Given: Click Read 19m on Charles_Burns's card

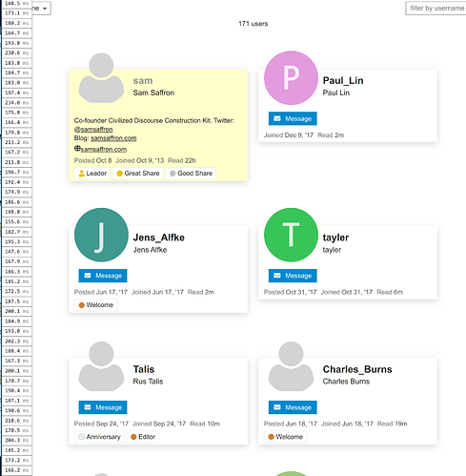Looking at the screenshot, I should tap(392, 424).
